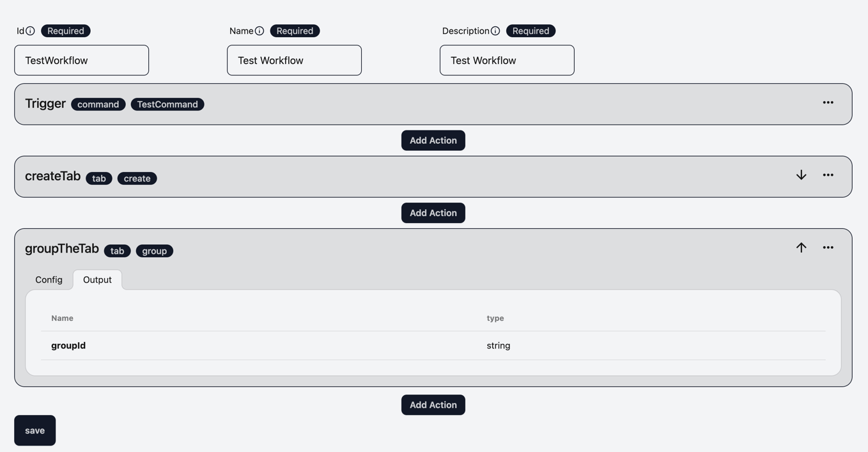868x452 pixels.
Task: Switch to the Config tab in groupTheTab
Action: coord(49,279)
